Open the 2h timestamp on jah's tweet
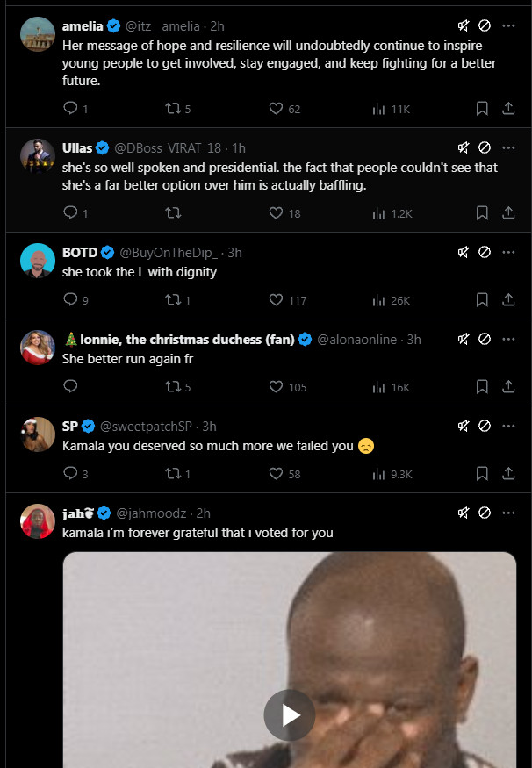 coord(204,513)
